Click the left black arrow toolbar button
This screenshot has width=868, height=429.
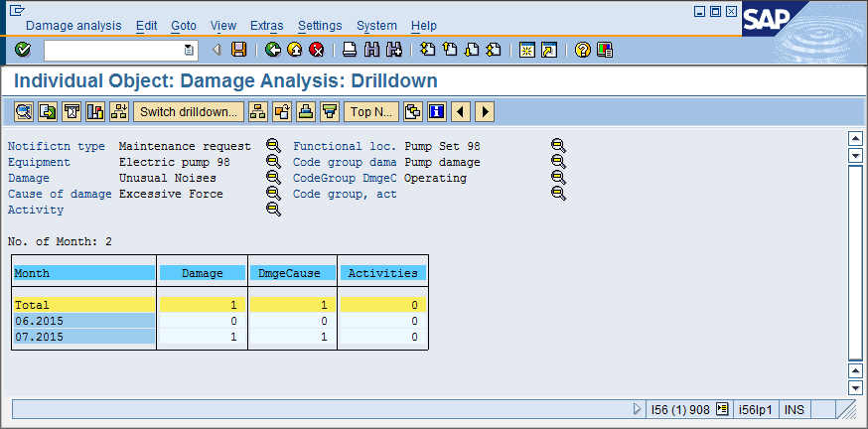click(x=461, y=112)
